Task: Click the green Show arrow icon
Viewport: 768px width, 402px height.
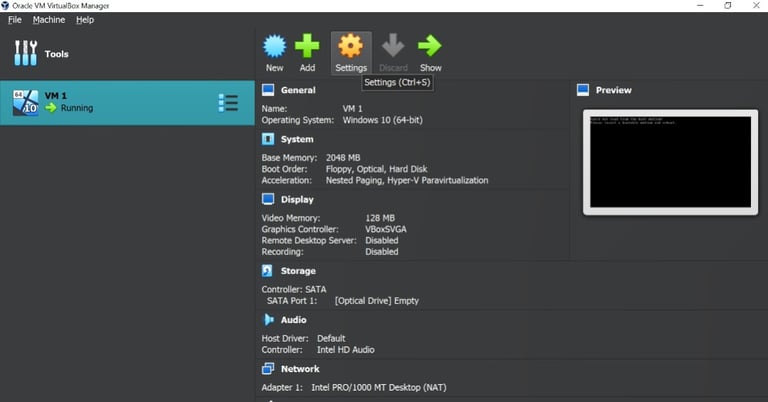Action: click(430, 46)
